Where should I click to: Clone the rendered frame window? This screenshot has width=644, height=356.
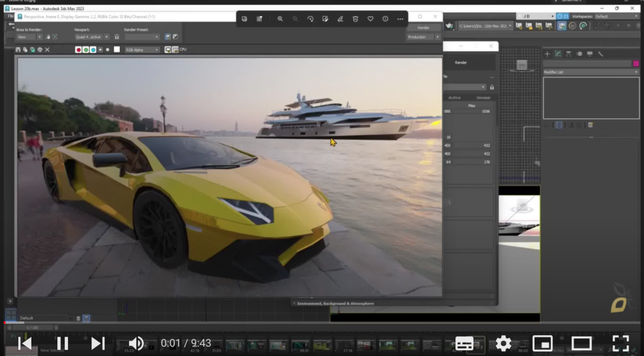click(33, 50)
